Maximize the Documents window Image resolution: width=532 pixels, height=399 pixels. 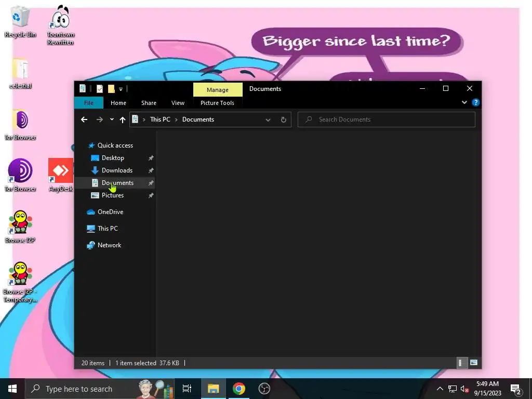point(446,88)
